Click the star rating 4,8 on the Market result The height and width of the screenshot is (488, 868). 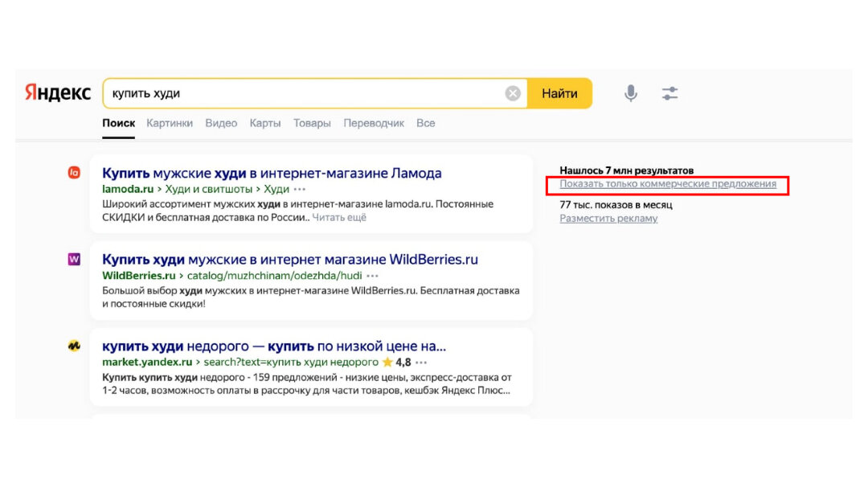(396, 363)
